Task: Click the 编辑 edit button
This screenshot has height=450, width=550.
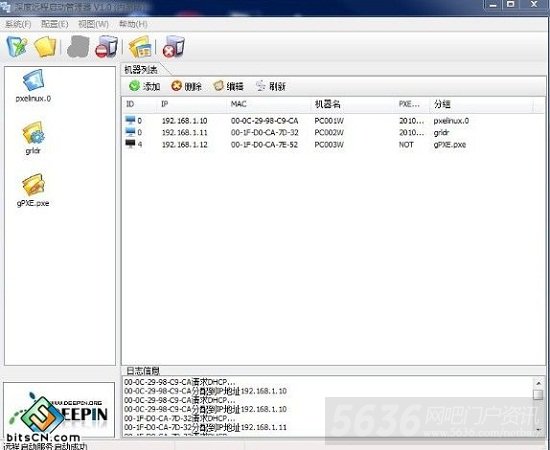Action: 228,86
